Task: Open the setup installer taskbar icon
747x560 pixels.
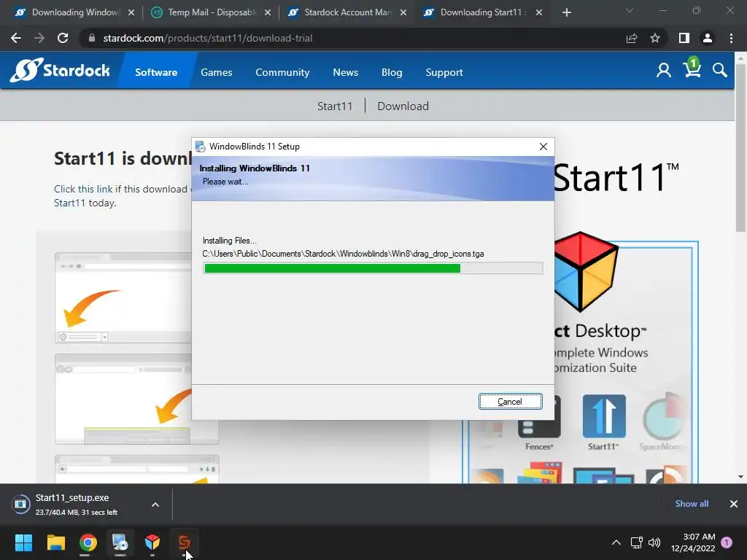Action: point(120,542)
